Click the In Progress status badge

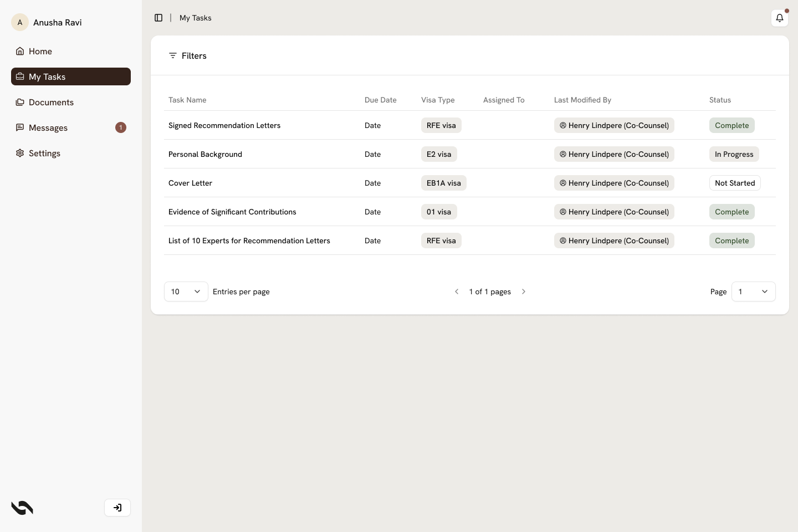(734, 154)
